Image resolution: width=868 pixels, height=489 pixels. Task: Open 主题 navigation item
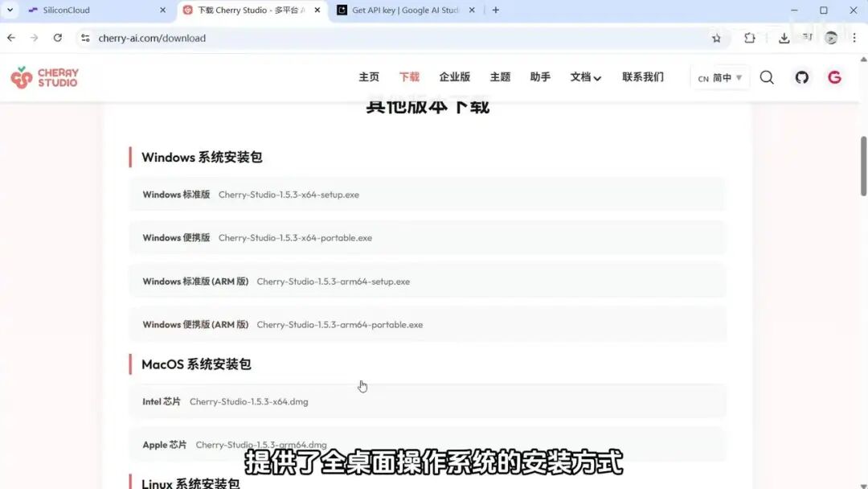pyautogui.click(x=500, y=77)
